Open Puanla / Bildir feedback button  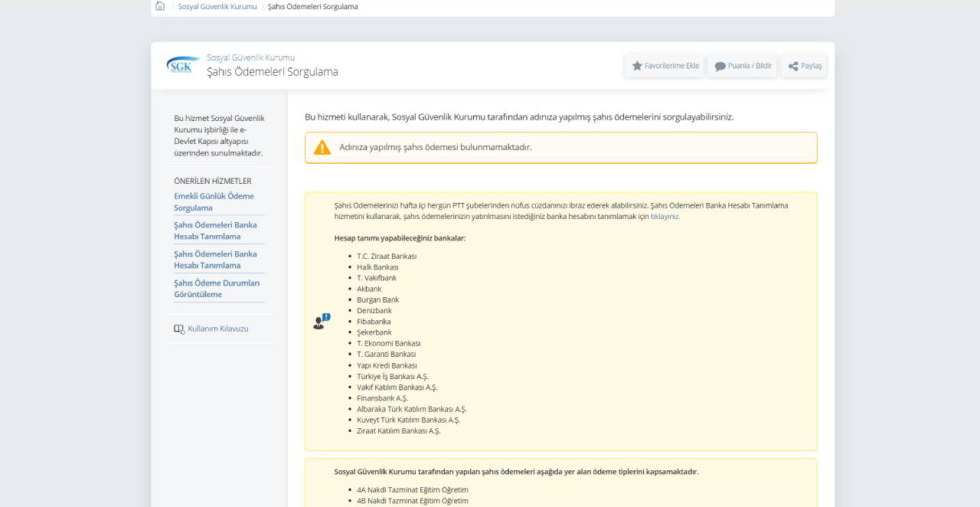743,66
